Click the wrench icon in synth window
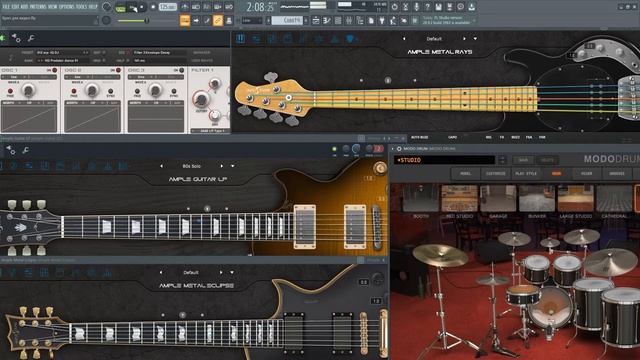640x360 pixels. [x=31, y=38]
